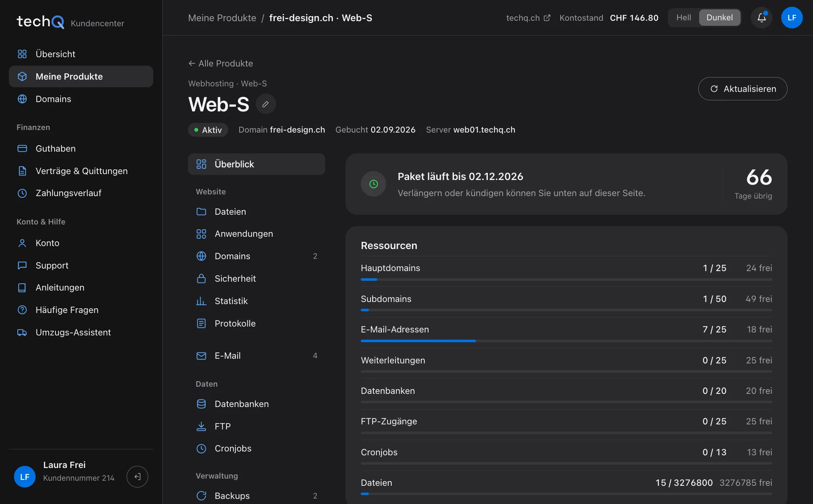Open Anleitungen in sidebar

coord(81,288)
